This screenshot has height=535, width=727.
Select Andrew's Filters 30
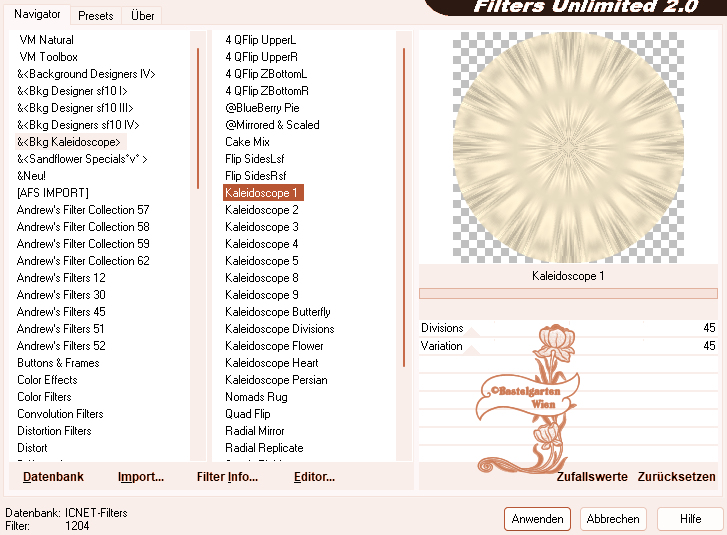pos(61,295)
